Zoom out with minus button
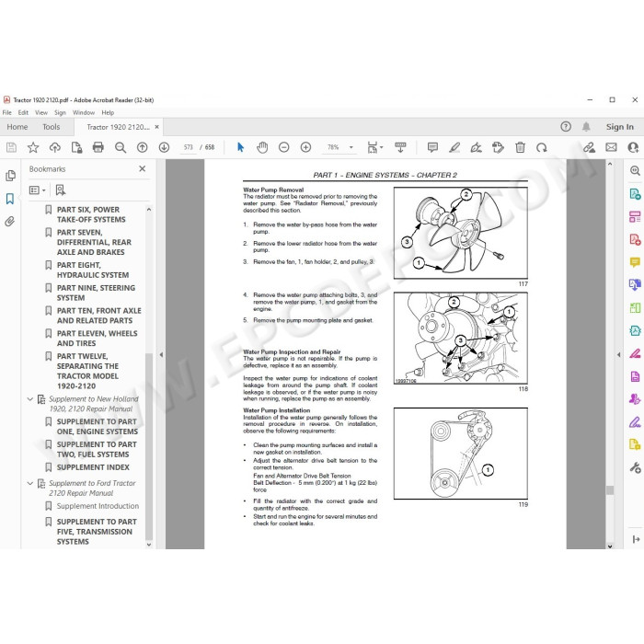644x644 pixels. [283, 147]
